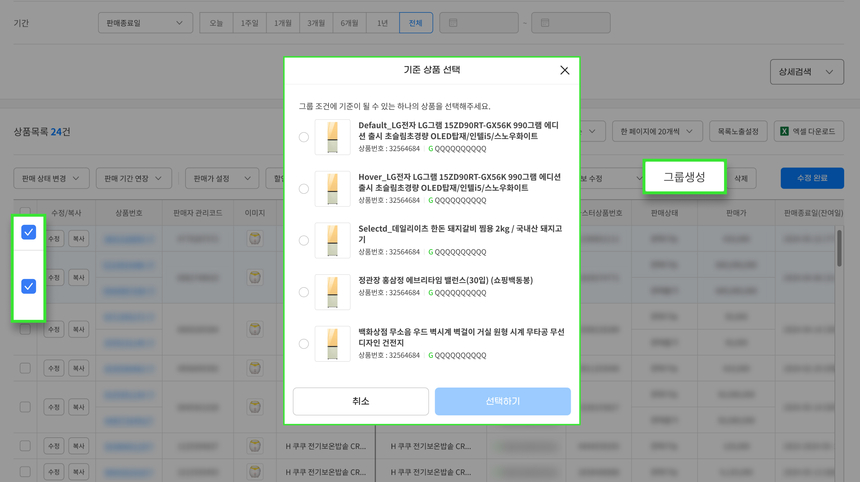860x482 pixels.
Task: Click the end date input field
Action: tap(571, 23)
